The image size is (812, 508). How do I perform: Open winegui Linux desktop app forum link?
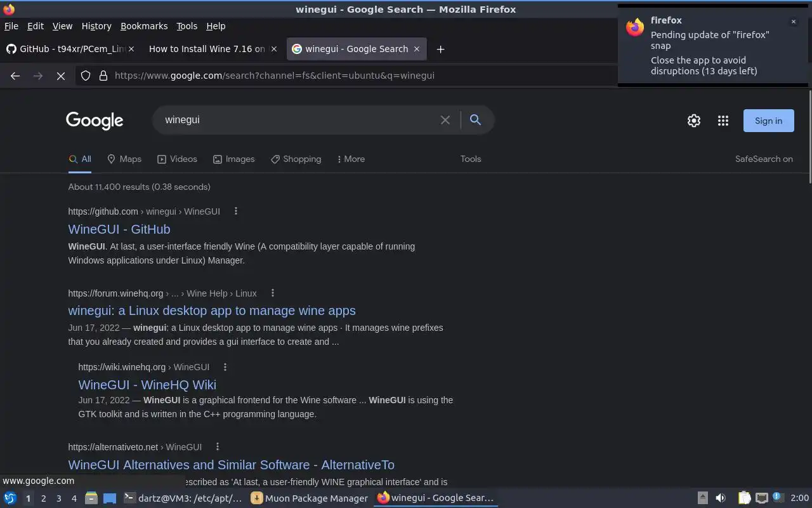212,311
